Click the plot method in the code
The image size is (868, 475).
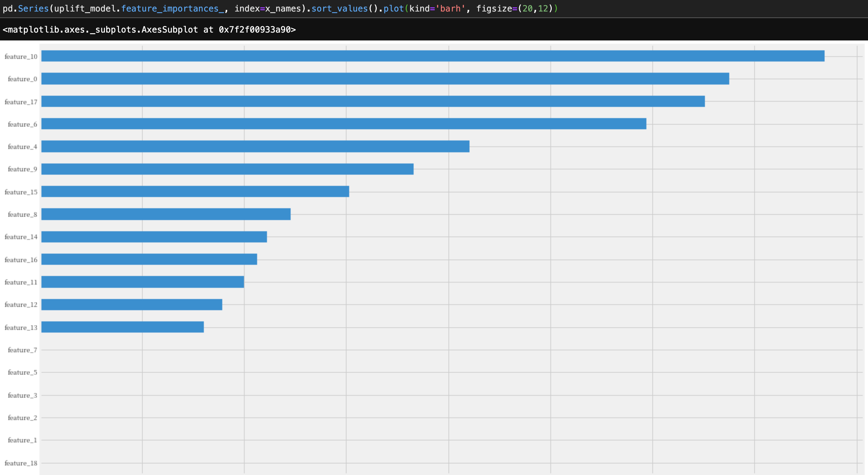(x=394, y=9)
